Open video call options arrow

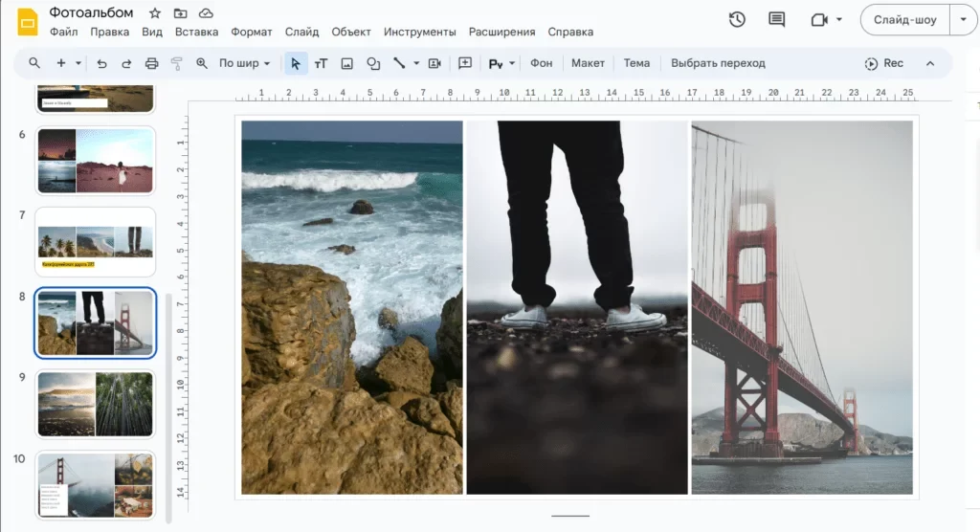[838, 19]
